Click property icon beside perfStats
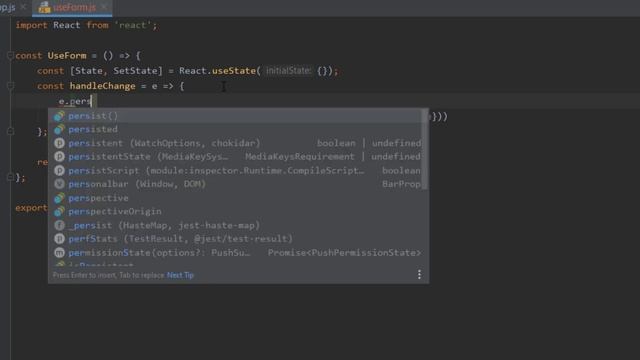Viewport: 640px width, 360px height. coord(60,239)
